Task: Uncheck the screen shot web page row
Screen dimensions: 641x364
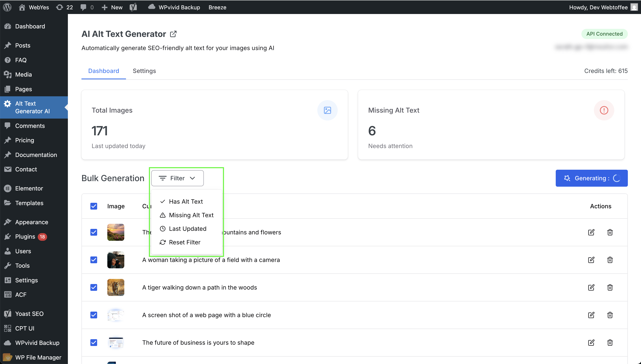Action: (x=94, y=315)
